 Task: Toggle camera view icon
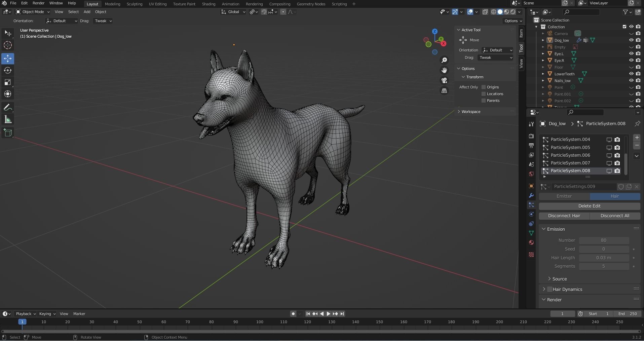coord(444,80)
